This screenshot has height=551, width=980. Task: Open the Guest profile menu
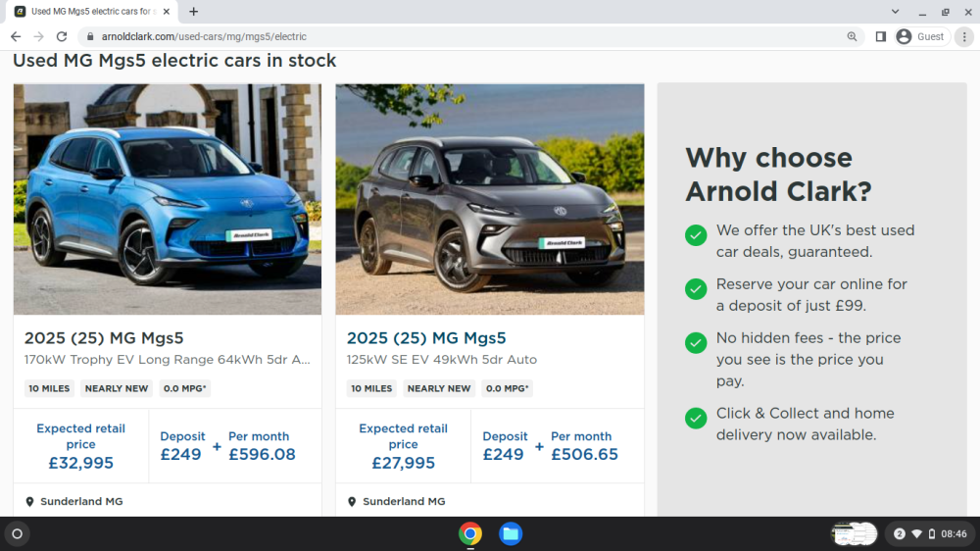921,37
